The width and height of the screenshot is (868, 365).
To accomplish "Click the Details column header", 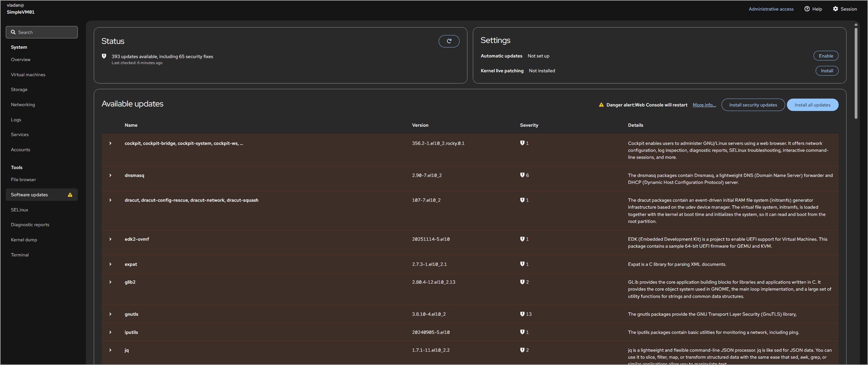I will click(x=636, y=125).
